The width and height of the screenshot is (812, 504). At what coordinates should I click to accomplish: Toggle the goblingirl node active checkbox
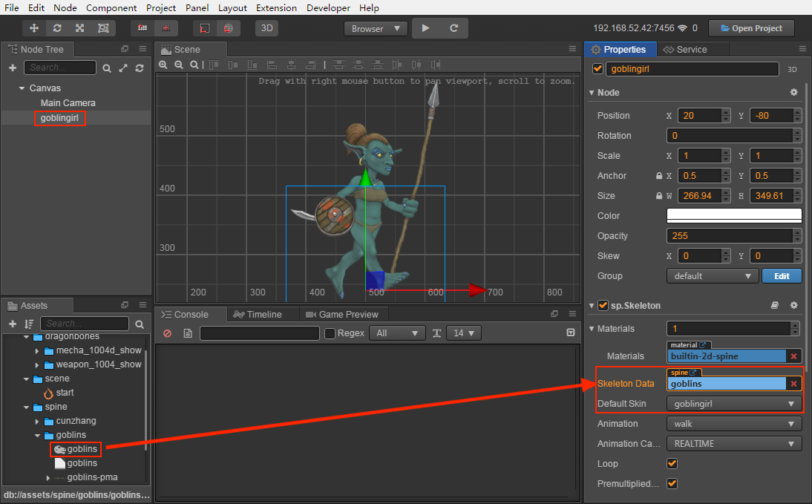click(x=597, y=69)
